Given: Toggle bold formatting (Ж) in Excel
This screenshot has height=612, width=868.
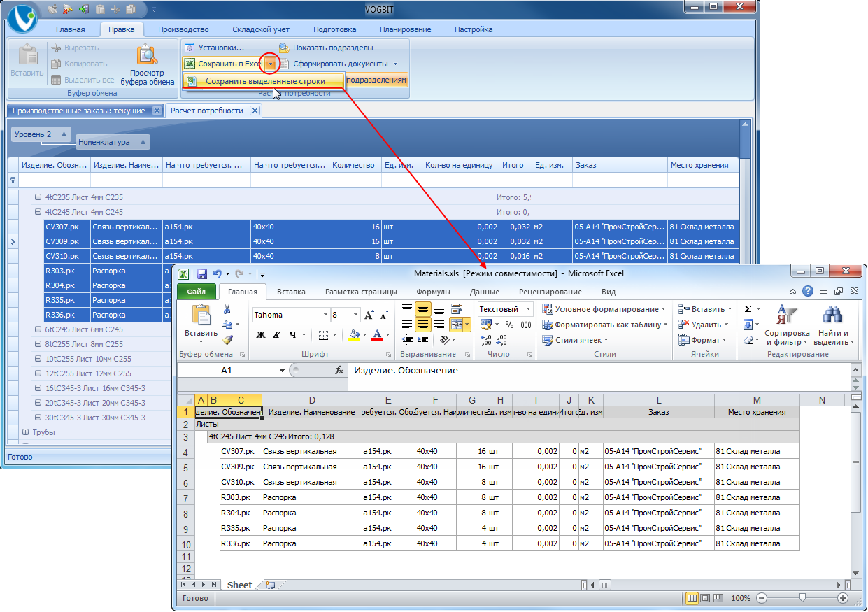Looking at the screenshot, I should 260,334.
